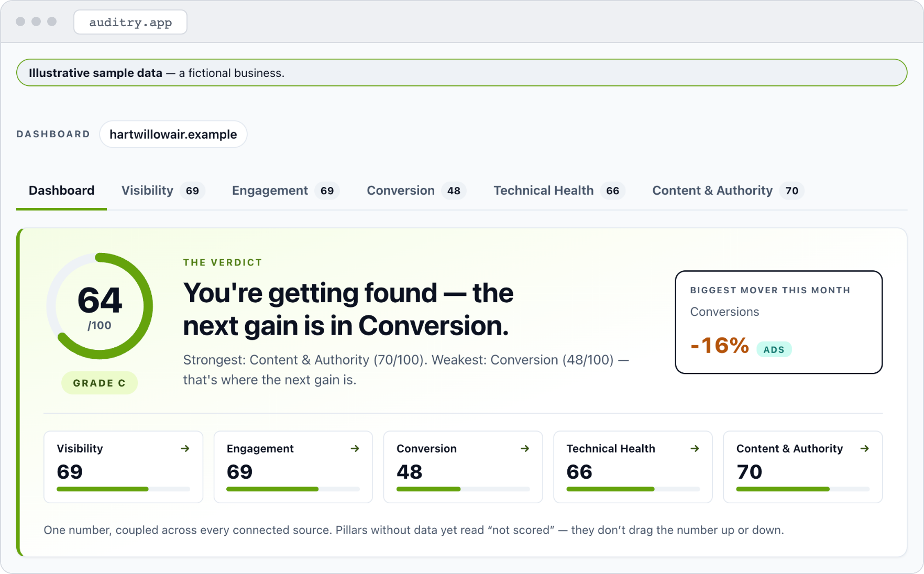Click the hartwillowair.example domain pill
This screenshot has height=574, width=924.
click(173, 134)
